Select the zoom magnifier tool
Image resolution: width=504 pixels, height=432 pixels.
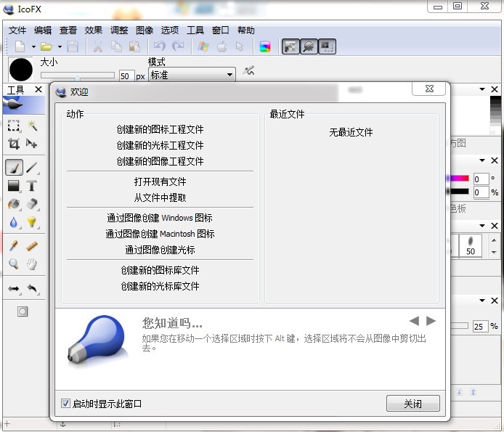[x=14, y=264]
